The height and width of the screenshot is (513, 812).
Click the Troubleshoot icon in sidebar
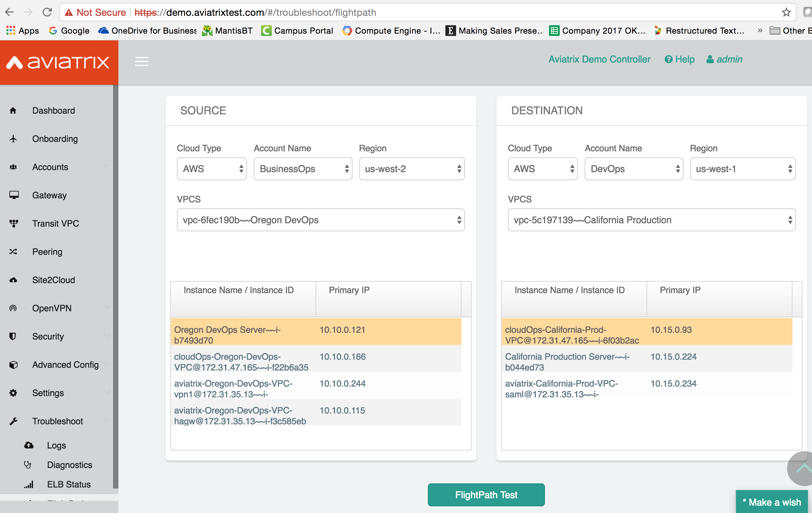pyautogui.click(x=14, y=421)
